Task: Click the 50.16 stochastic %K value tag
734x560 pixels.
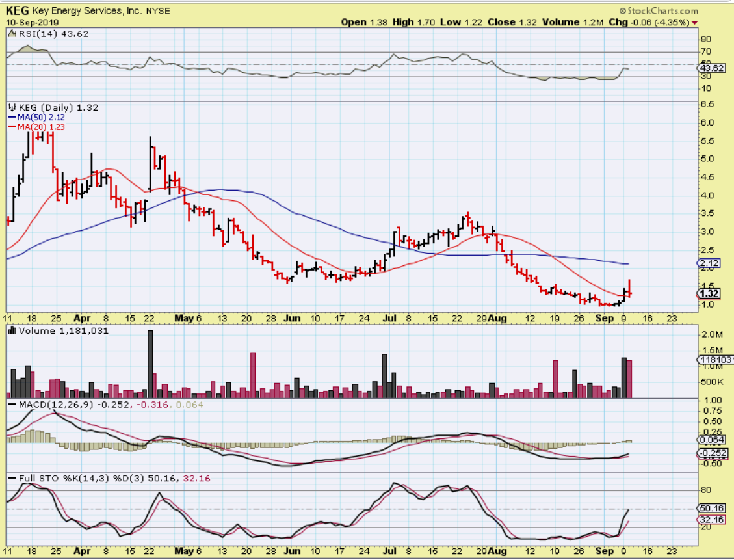Action: [710, 508]
